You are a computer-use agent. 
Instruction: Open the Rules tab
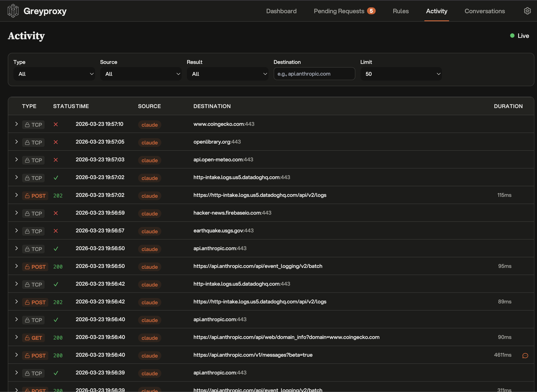pos(400,11)
